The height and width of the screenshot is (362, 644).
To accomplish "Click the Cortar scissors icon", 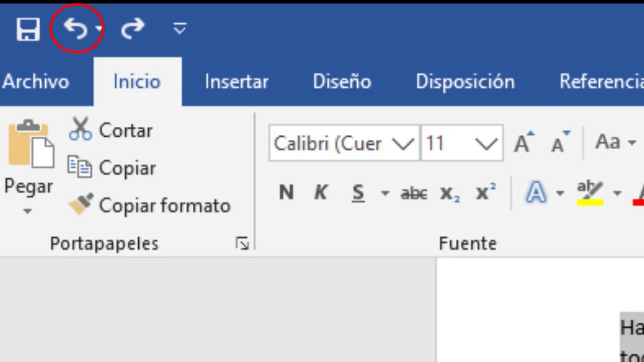I will click(x=80, y=130).
